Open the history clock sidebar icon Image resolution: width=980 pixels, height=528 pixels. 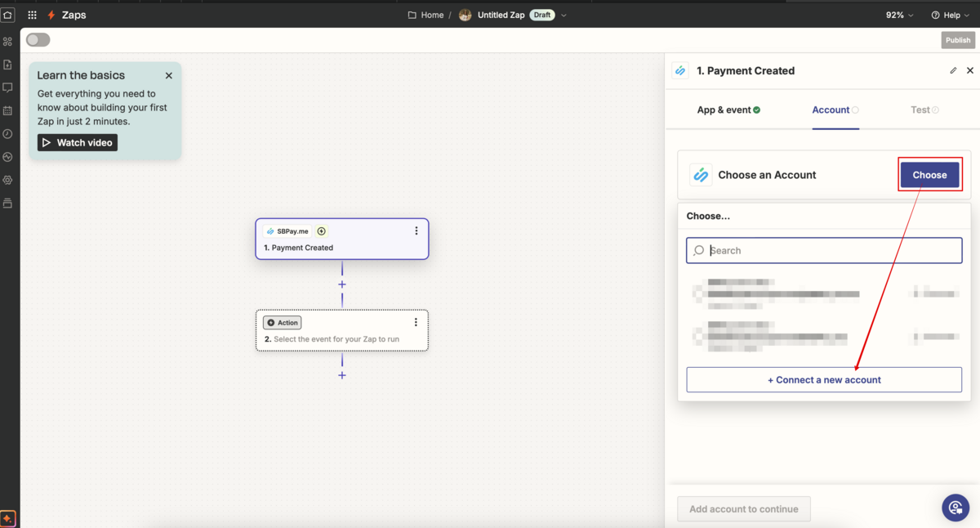click(8, 133)
